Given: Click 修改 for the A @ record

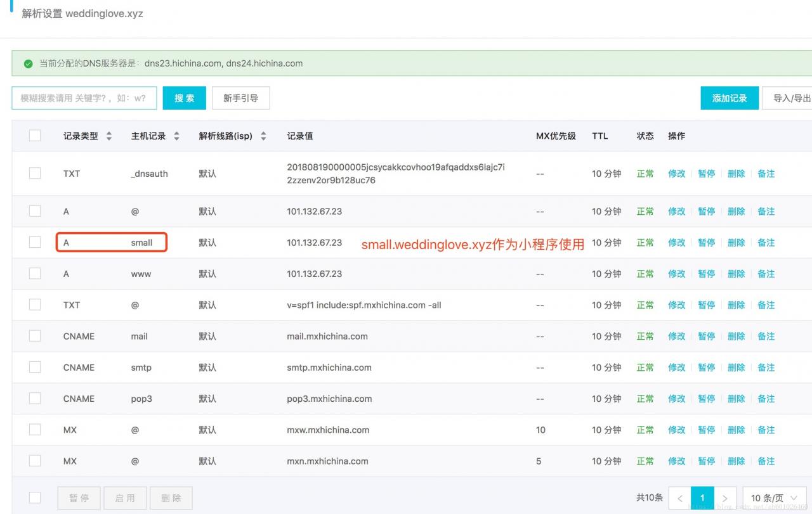Looking at the screenshot, I should [x=677, y=212].
